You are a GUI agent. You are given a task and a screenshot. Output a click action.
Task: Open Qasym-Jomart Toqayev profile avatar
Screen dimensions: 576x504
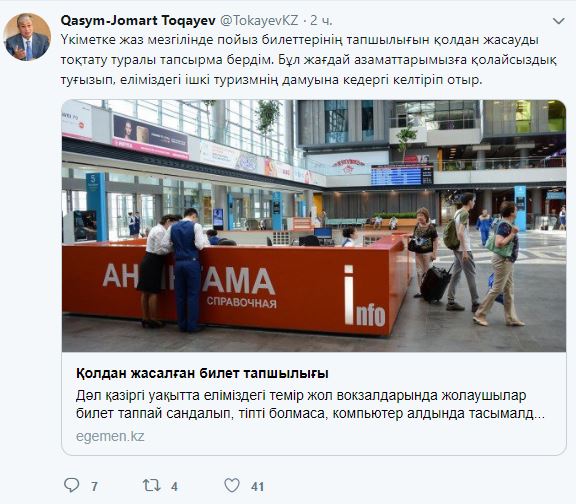27,37
